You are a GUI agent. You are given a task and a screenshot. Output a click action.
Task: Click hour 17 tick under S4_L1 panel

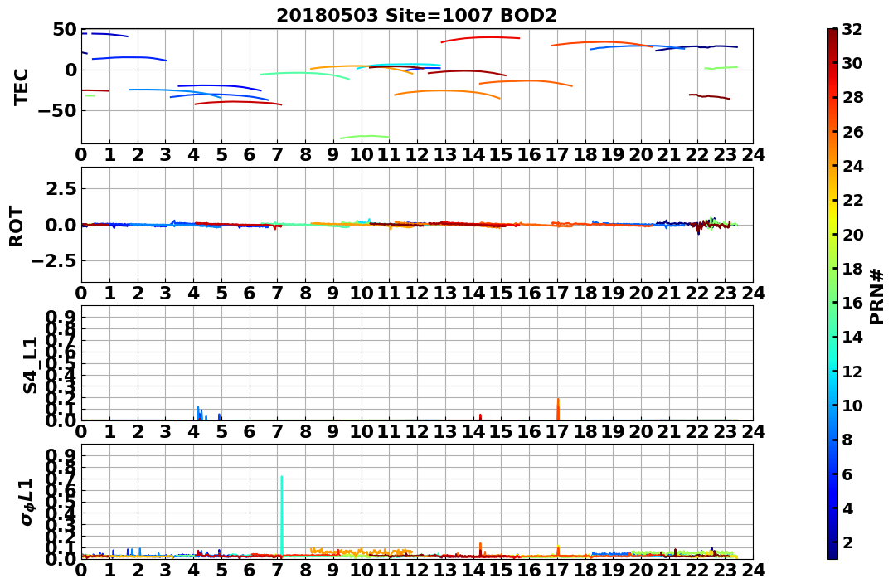pos(557,431)
